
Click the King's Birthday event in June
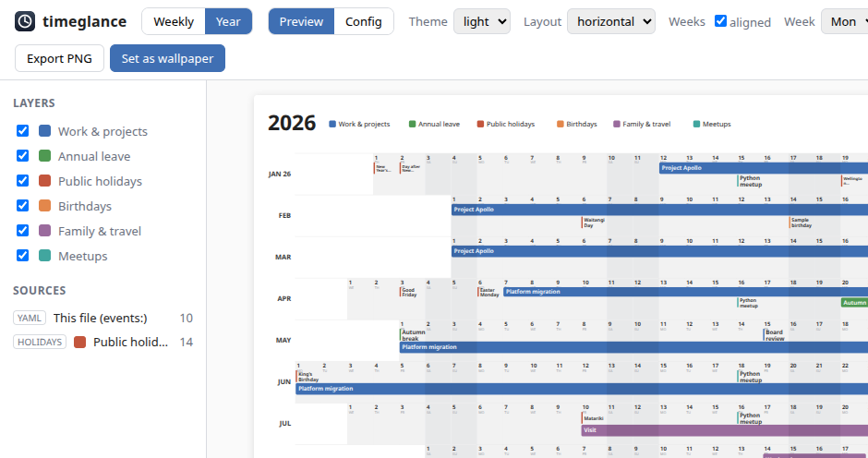tap(307, 377)
